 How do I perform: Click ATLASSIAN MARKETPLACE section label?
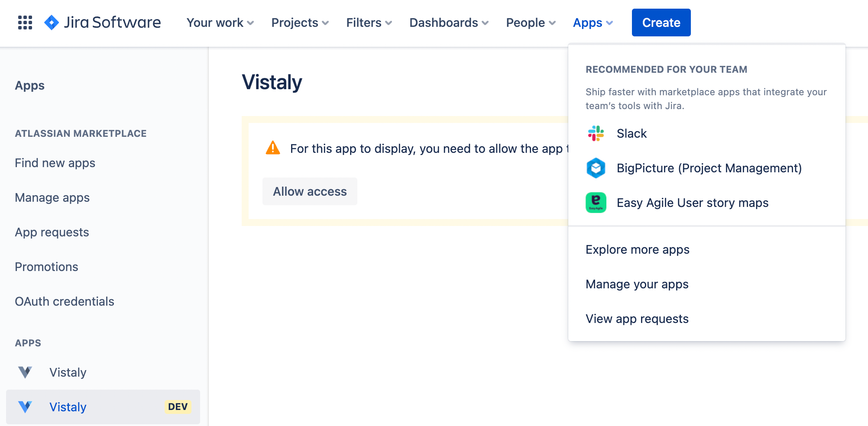[81, 133]
